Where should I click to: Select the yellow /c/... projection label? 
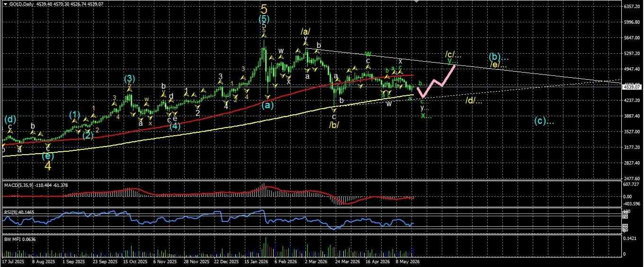[x=452, y=54]
